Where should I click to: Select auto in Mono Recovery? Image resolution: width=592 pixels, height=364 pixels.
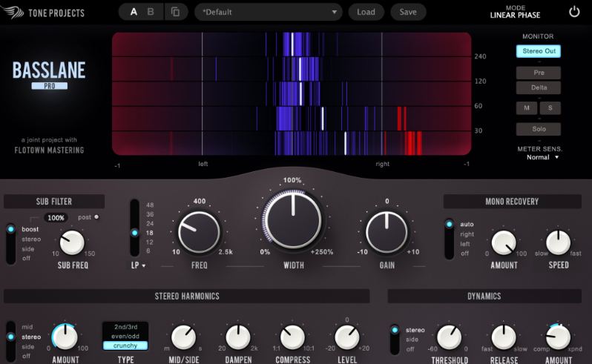click(x=467, y=224)
